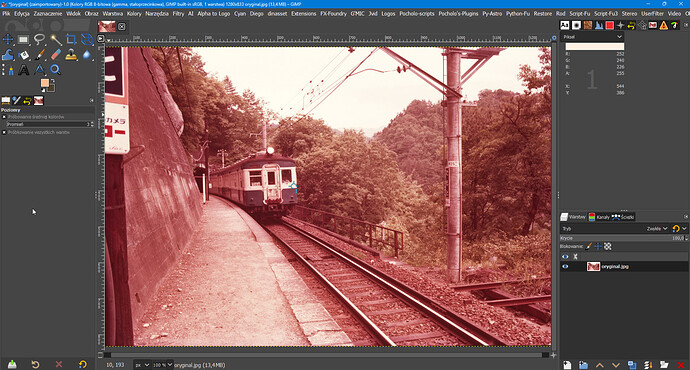Open the Warstwa menu
Viewport: 690px width, 370px height.
click(x=113, y=14)
